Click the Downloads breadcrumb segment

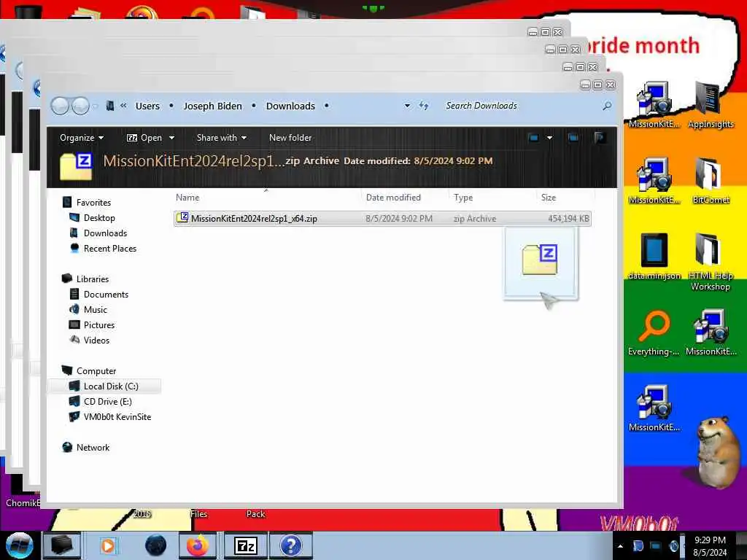pyautogui.click(x=290, y=106)
